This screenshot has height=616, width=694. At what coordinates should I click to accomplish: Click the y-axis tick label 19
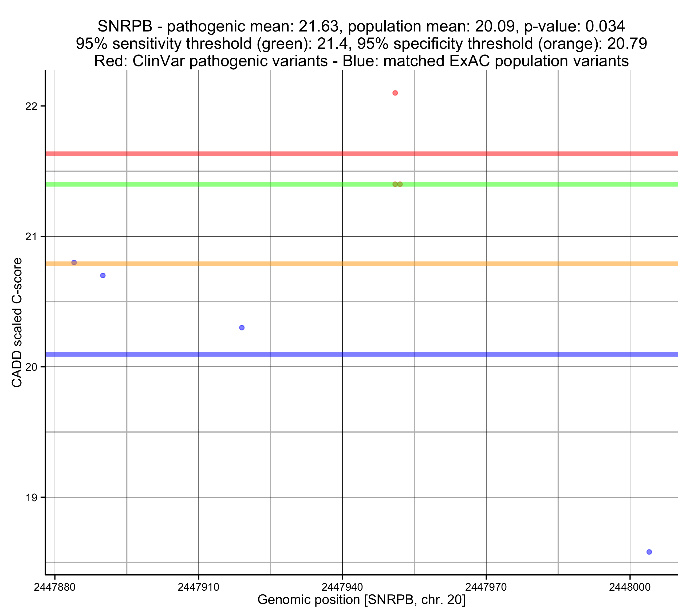(x=31, y=497)
